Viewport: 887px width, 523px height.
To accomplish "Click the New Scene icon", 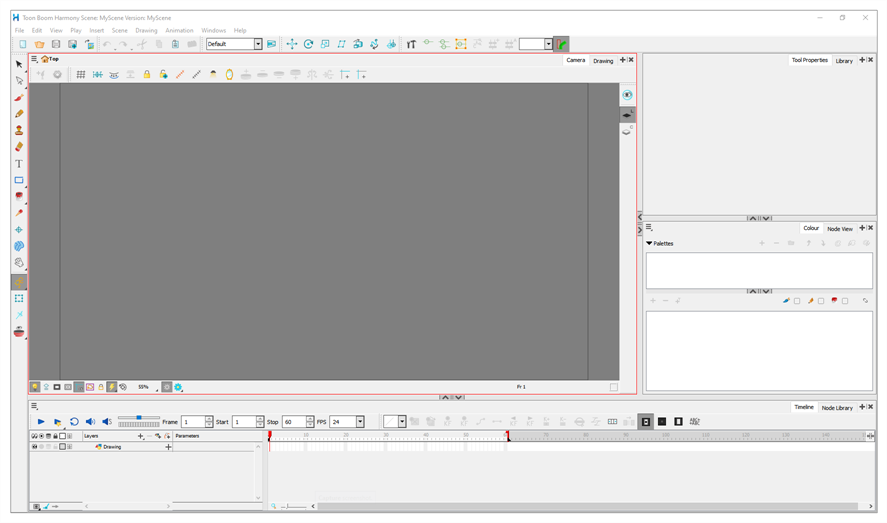I will coord(23,44).
